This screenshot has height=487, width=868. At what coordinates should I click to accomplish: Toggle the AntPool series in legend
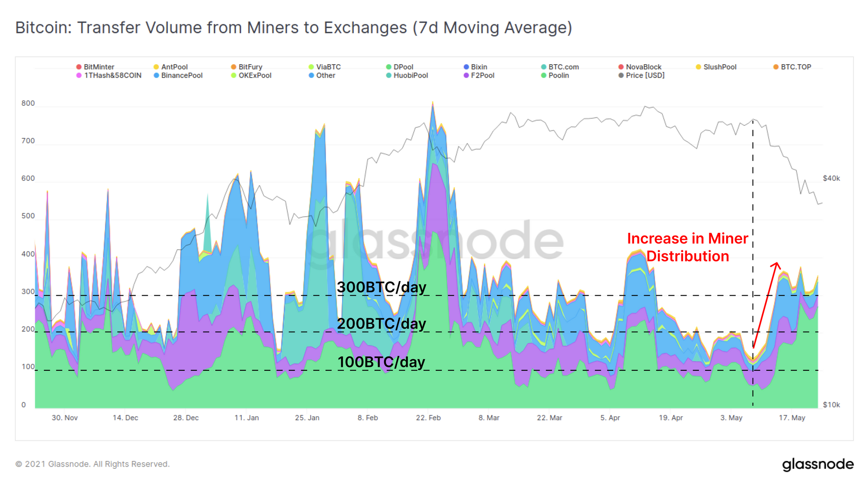tap(174, 67)
